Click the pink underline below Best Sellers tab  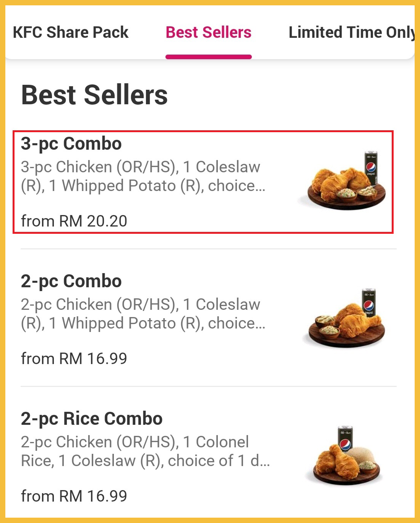209,57
